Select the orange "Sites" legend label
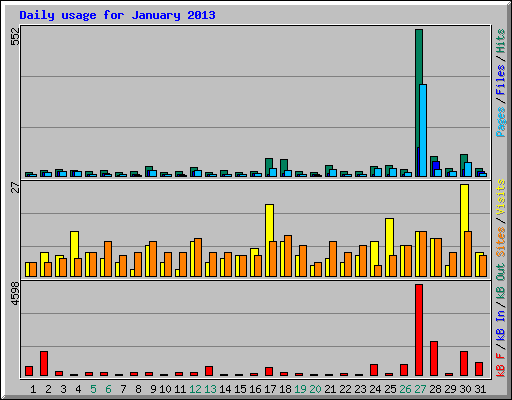Viewport: 512px width, 400px height. tap(501, 242)
